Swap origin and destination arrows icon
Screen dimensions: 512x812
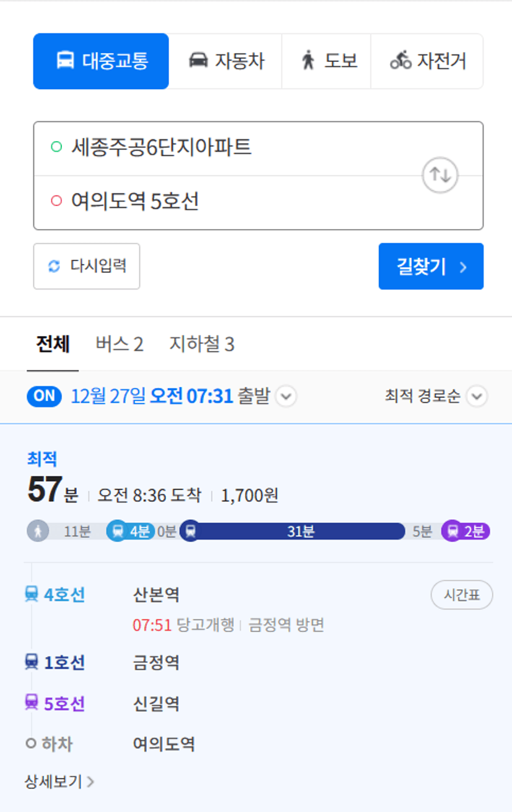pos(440,175)
